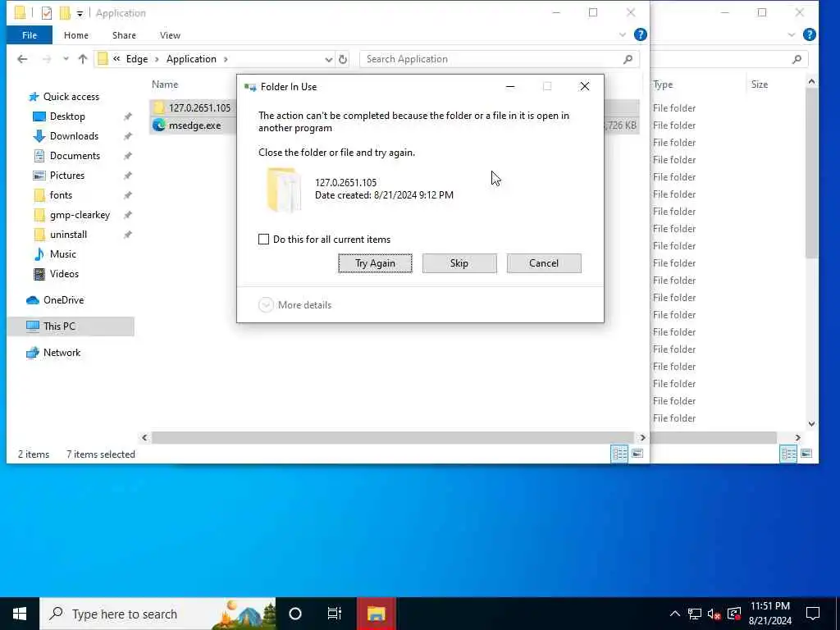Click Help icon in back window
The image size is (840, 630).
point(810,34)
